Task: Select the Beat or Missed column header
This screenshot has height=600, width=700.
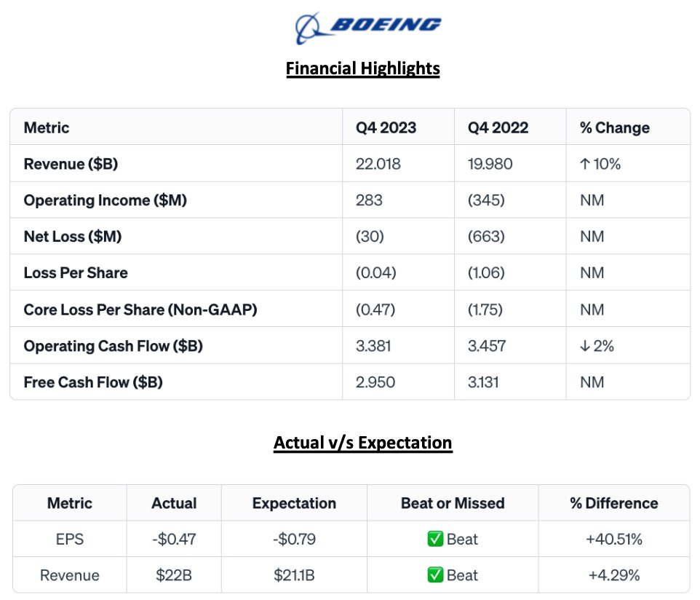Action: click(x=452, y=503)
